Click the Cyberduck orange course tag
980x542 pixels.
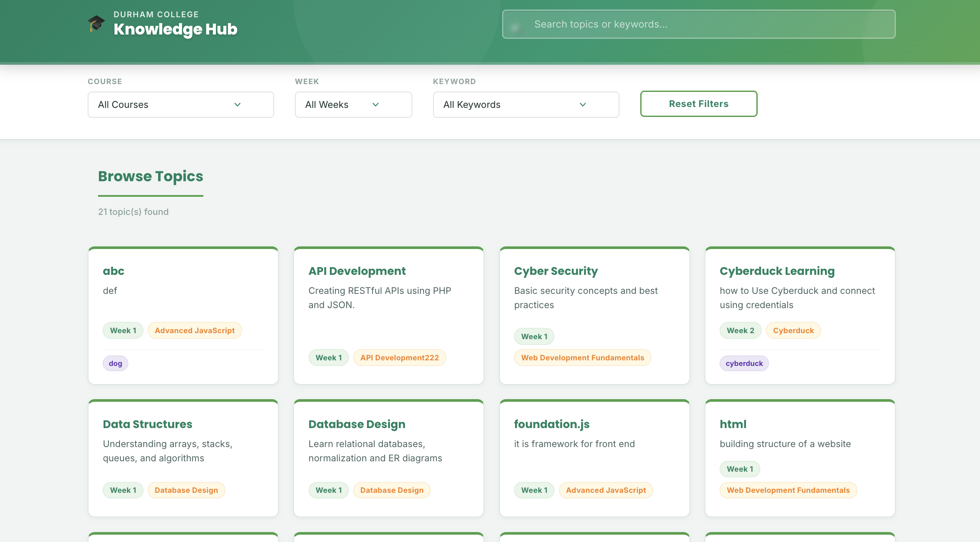[x=793, y=331]
